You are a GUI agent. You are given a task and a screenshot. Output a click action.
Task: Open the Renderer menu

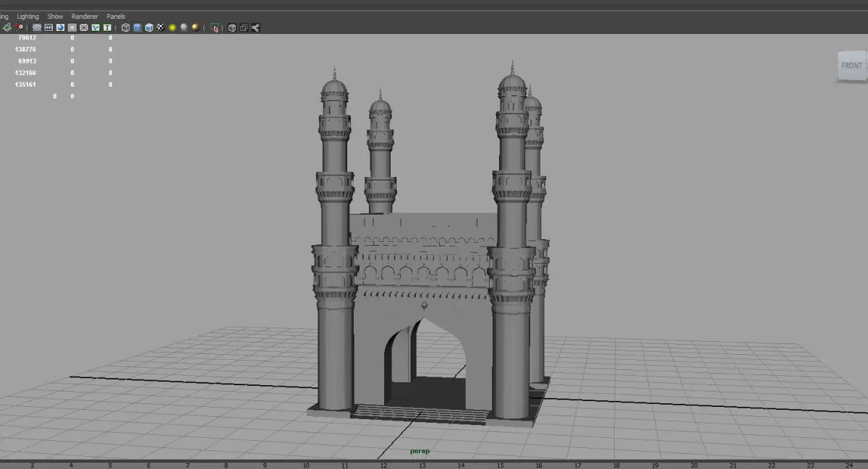click(x=85, y=16)
